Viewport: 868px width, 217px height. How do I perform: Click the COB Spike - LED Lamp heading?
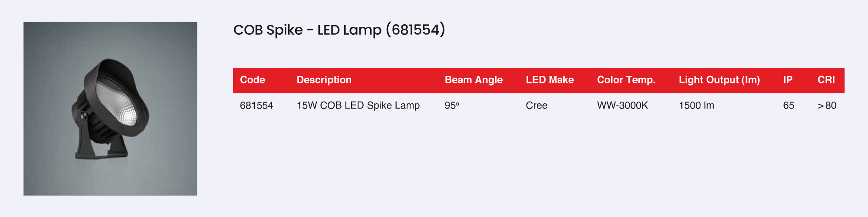point(307,30)
